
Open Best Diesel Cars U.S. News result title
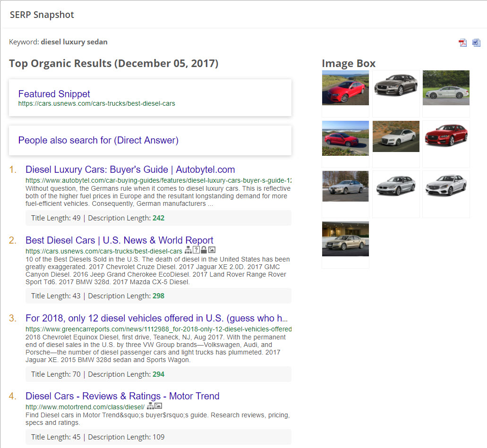click(119, 240)
